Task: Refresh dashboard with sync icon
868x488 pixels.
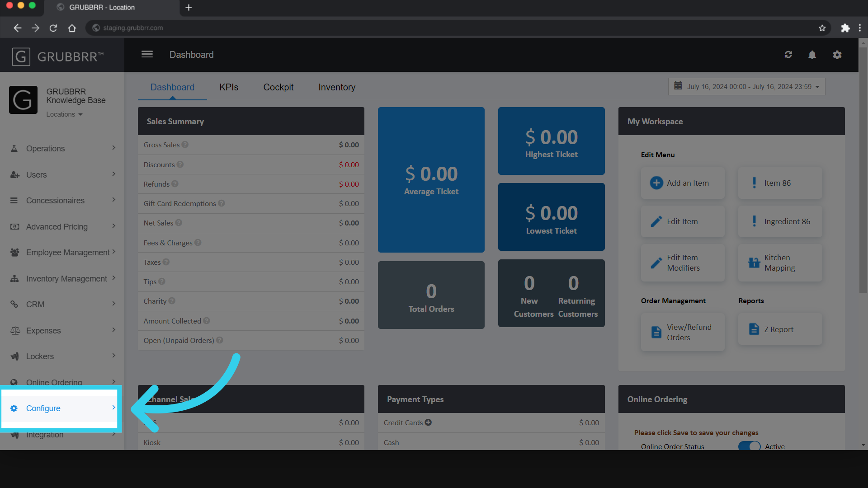Action: pos(788,55)
